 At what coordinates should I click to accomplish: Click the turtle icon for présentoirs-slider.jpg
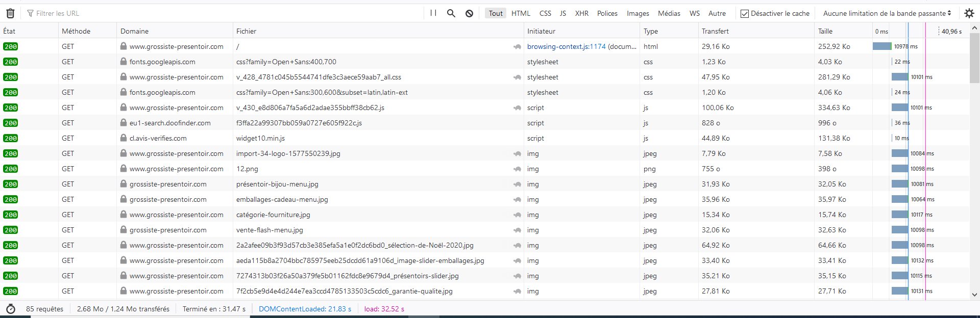coord(517,276)
